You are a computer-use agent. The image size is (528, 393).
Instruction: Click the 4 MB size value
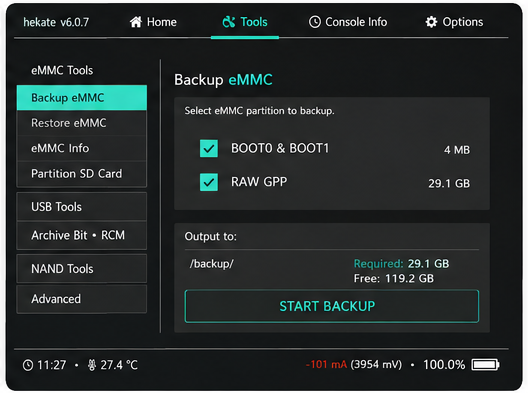pyautogui.click(x=457, y=150)
